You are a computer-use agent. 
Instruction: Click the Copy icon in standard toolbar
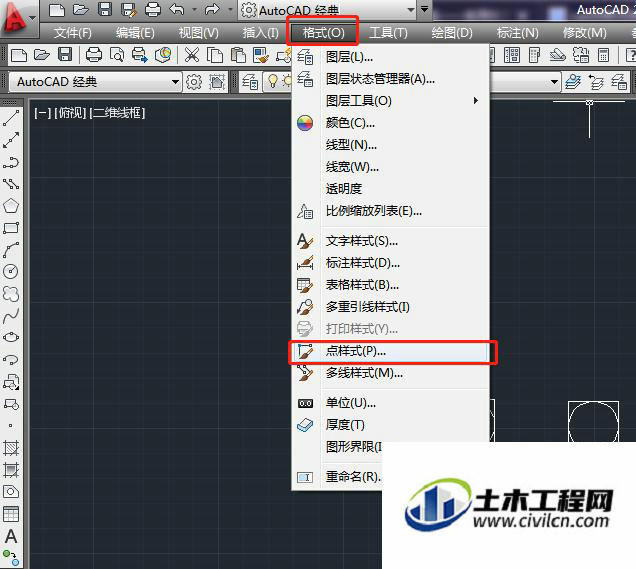tap(215, 55)
